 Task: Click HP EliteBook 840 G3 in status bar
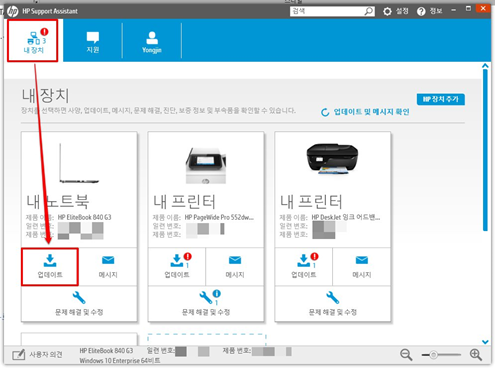click(x=106, y=351)
